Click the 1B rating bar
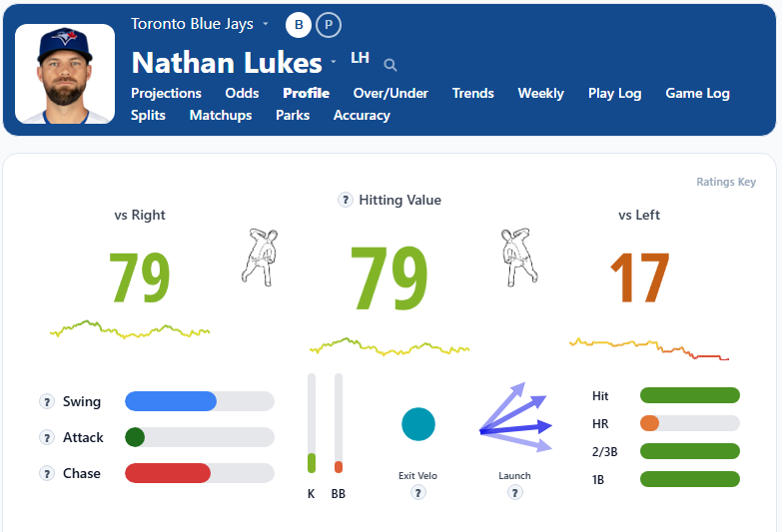Image resolution: width=782 pixels, height=532 pixels. tap(690, 479)
